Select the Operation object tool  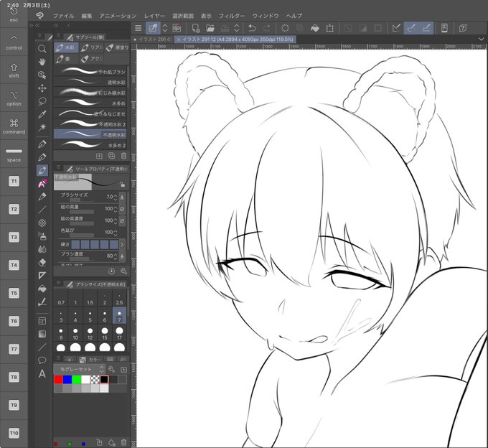pos(42,75)
